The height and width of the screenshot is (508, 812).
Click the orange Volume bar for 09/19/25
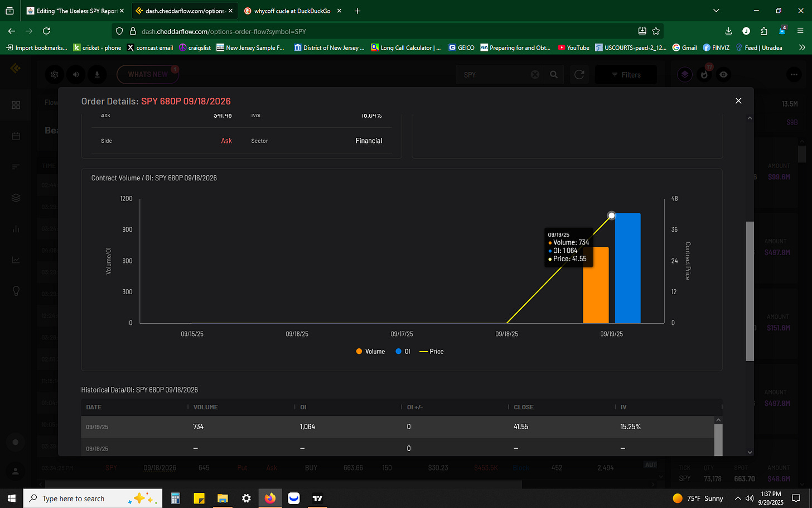tap(596, 285)
